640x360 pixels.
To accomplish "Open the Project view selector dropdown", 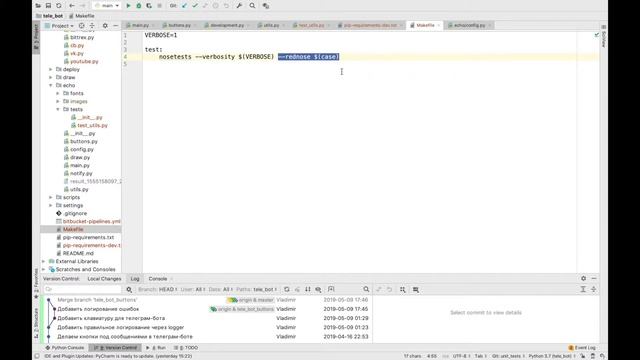I will point(60,26).
